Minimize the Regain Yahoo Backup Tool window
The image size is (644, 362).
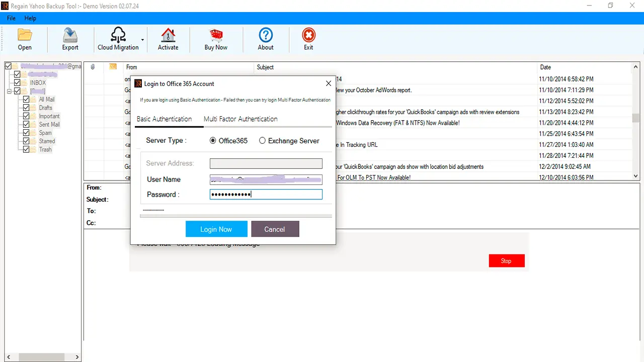coord(589,6)
